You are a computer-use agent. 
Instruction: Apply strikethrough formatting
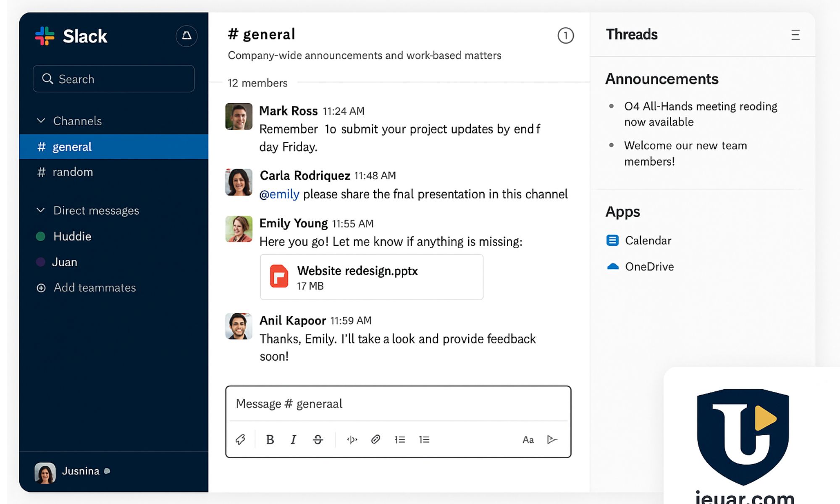318,439
